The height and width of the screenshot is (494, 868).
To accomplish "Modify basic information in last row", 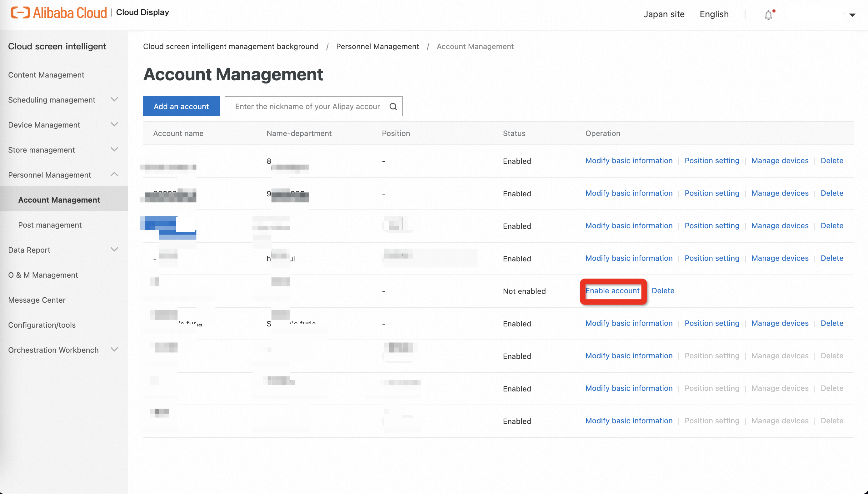I will coord(629,421).
